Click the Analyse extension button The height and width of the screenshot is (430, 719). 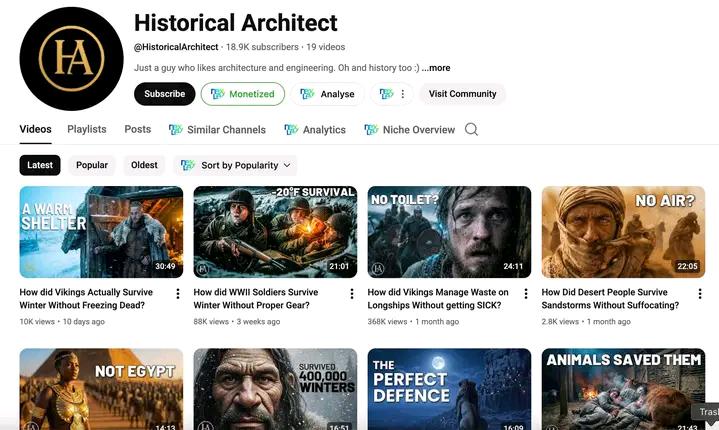(x=328, y=94)
